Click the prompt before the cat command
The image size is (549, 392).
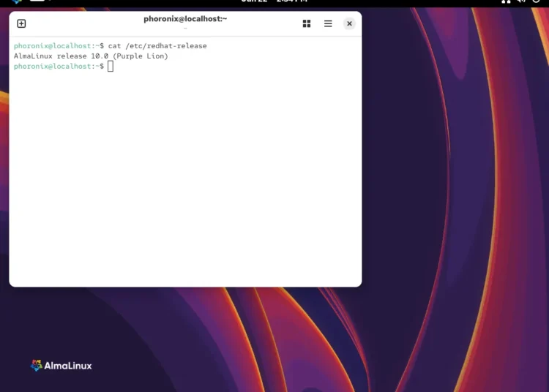[59, 46]
